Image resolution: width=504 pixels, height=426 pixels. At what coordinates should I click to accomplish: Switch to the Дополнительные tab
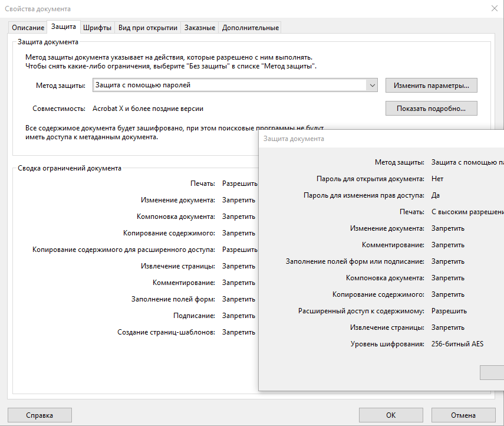click(x=250, y=28)
